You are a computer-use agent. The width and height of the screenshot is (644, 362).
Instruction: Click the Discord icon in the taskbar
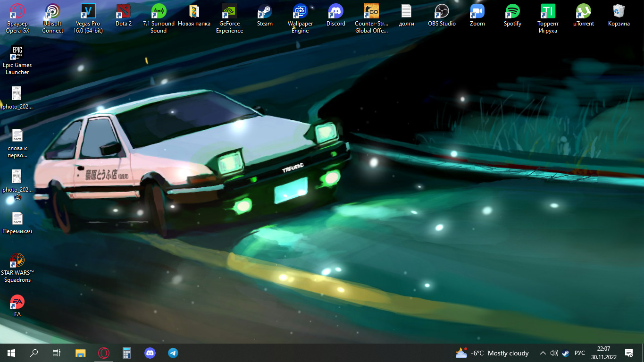(x=150, y=353)
